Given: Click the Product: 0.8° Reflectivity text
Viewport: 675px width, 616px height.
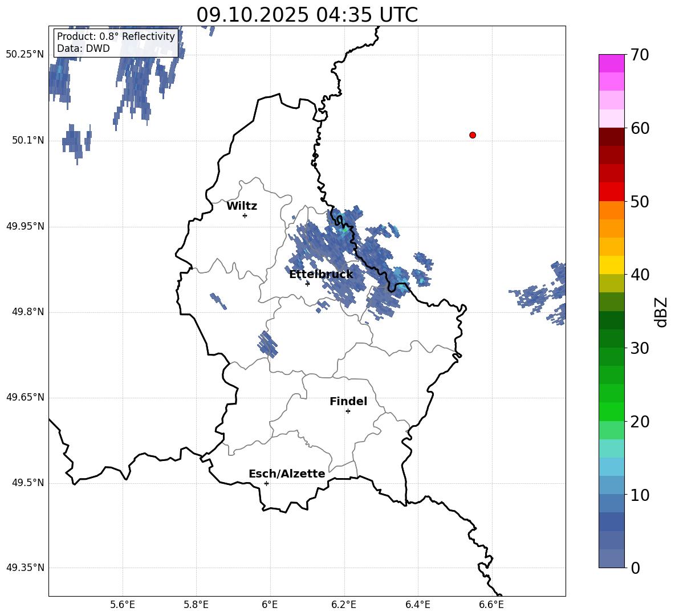Looking at the screenshot, I should [x=116, y=36].
